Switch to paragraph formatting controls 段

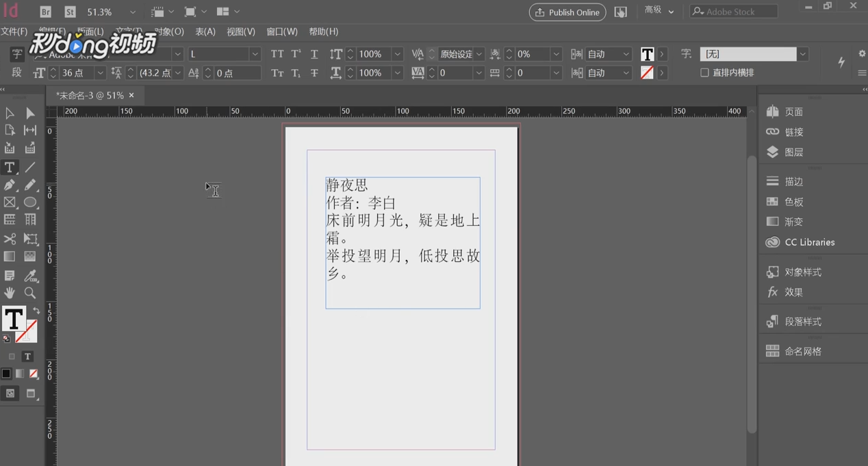[x=17, y=73]
